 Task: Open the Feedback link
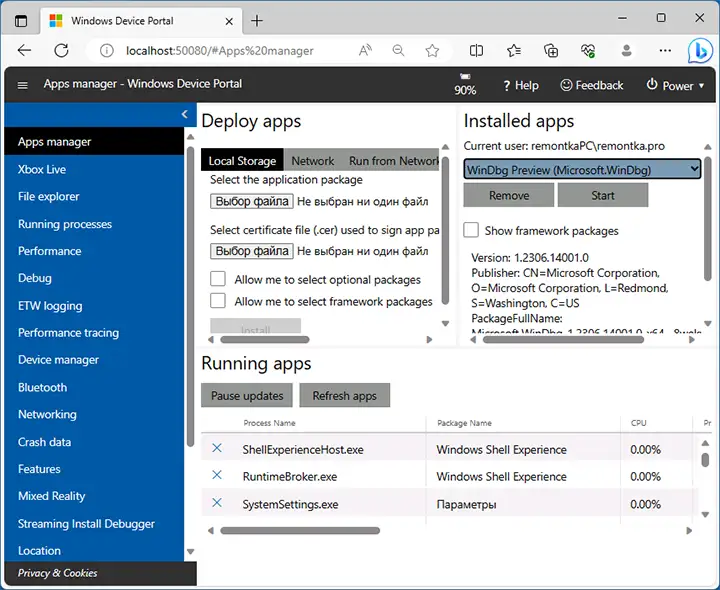coord(592,85)
